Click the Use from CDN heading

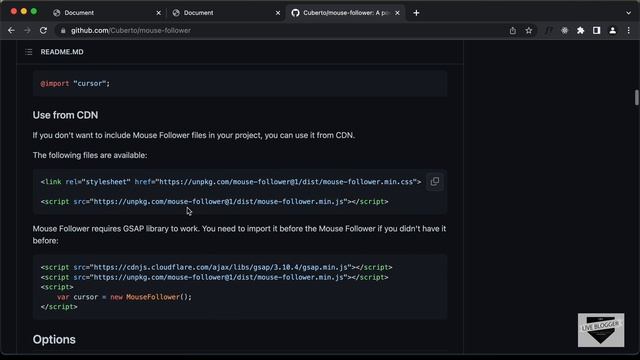pyautogui.click(x=65, y=115)
